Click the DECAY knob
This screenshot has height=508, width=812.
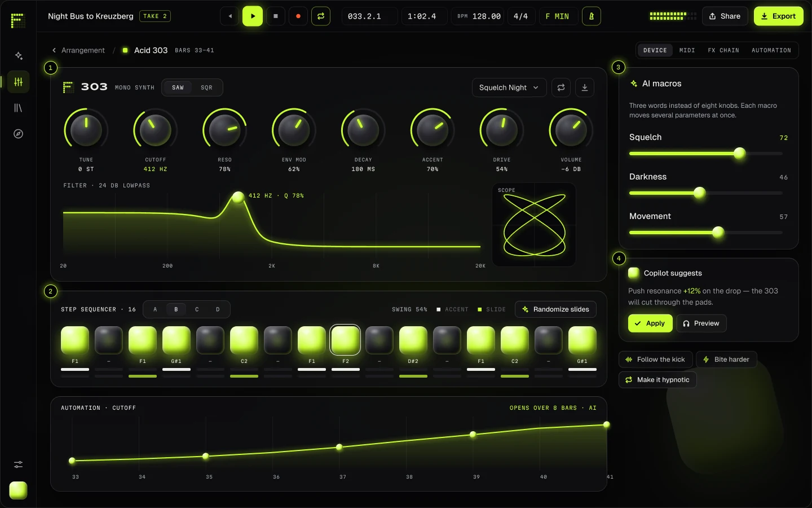tap(363, 130)
